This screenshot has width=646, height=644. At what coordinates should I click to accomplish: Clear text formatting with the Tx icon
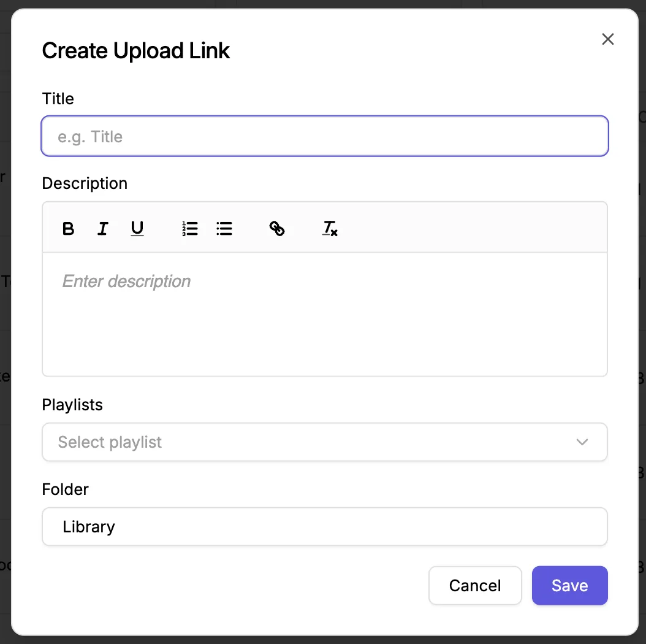(x=330, y=228)
